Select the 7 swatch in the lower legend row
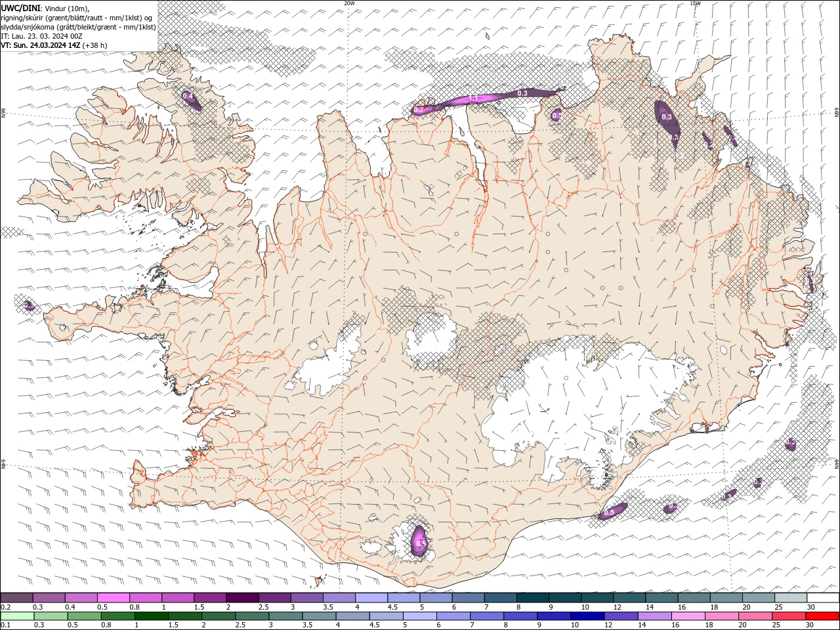This screenshot has height=630, width=840. [x=486, y=616]
